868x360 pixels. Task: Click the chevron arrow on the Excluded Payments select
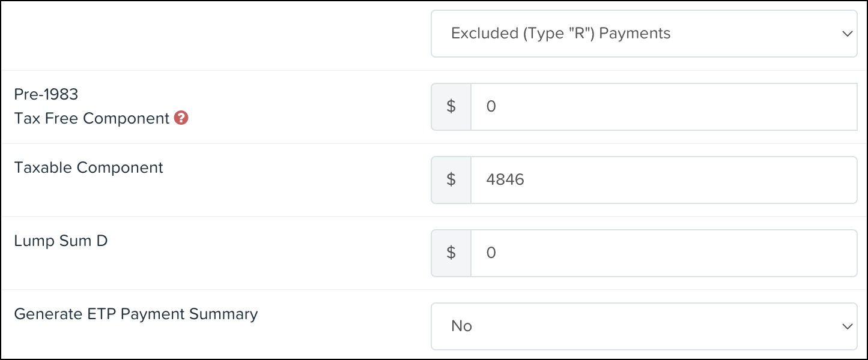(848, 34)
